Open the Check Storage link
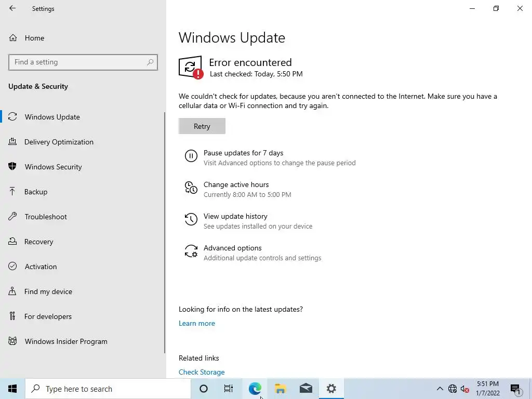The height and width of the screenshot is (399, 532). pos(202,372)
